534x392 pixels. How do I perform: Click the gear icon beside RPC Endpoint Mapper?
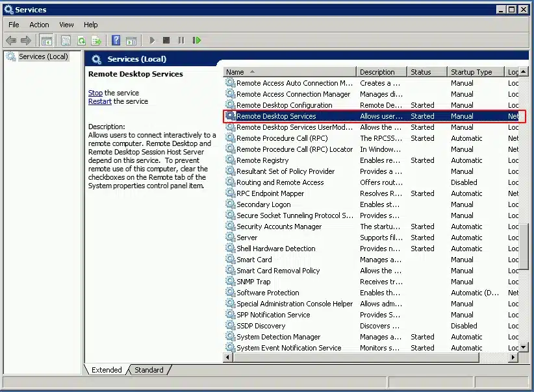point(231,193)
